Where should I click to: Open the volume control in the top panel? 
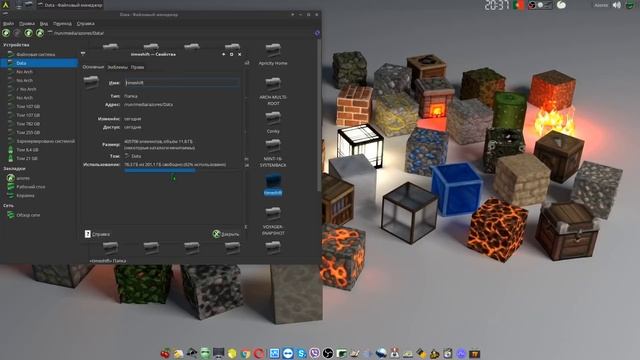[x=617, y=5]
